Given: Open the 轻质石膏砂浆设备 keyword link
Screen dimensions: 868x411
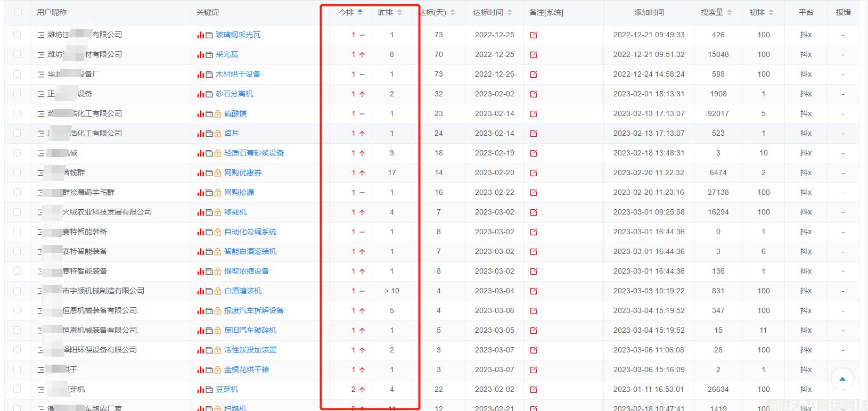Looking at the screenshot, I should tap(253, 153).
